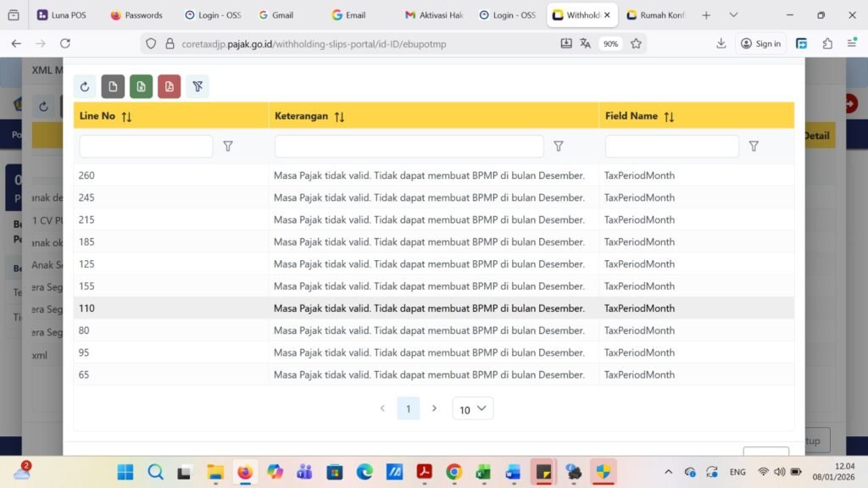Clear all filters with the crossed-funnel icon
The height and width of the screenshot is (488, 868).
pyautogui.click(x=197, y=86)
